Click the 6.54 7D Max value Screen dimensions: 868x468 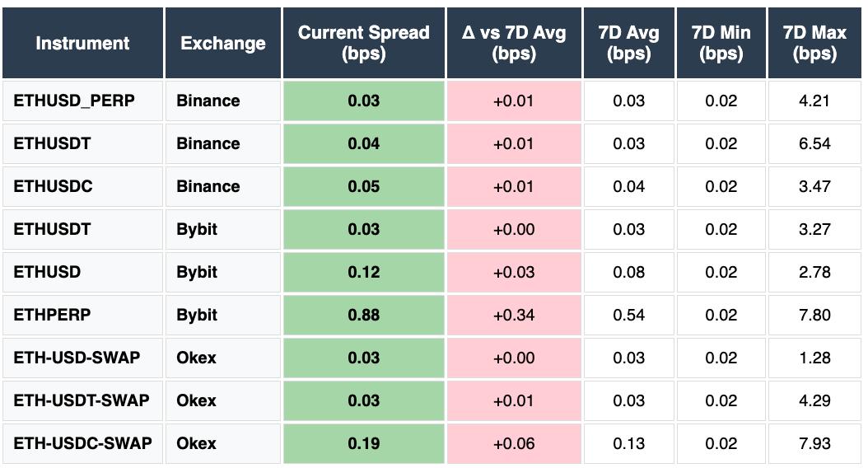click(814, 143)
